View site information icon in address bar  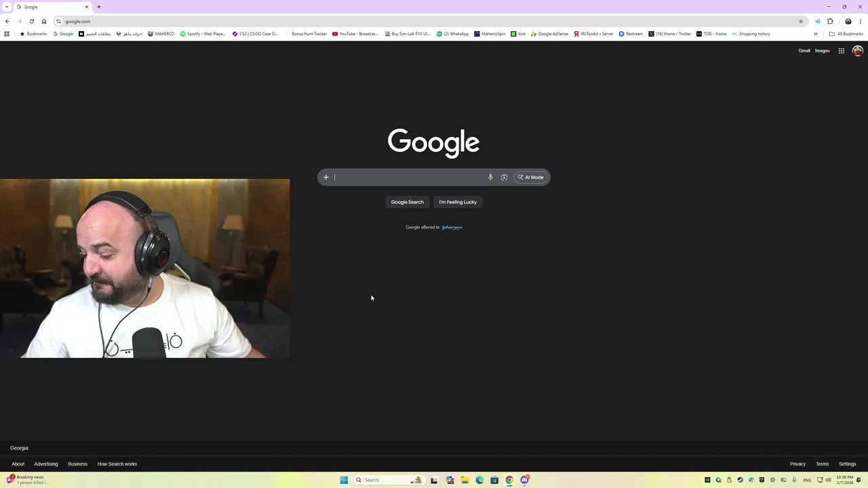point(59,21)
